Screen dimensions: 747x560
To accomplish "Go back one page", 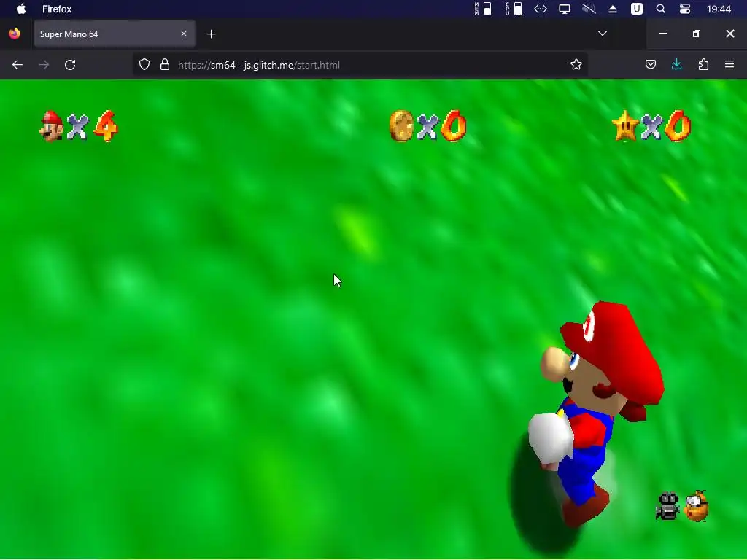I will [18, 65].
